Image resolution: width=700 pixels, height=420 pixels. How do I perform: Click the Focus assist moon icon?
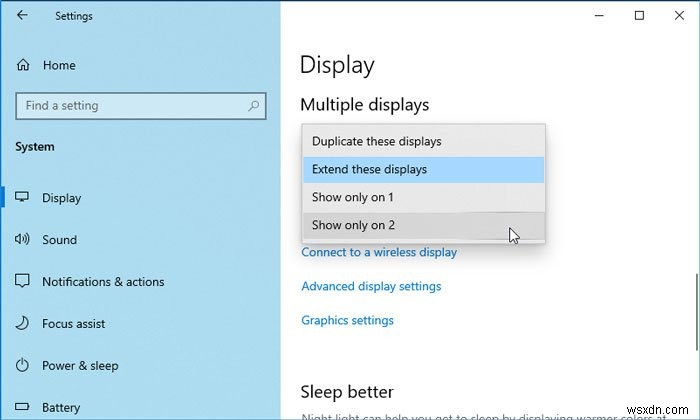[22, 324]
